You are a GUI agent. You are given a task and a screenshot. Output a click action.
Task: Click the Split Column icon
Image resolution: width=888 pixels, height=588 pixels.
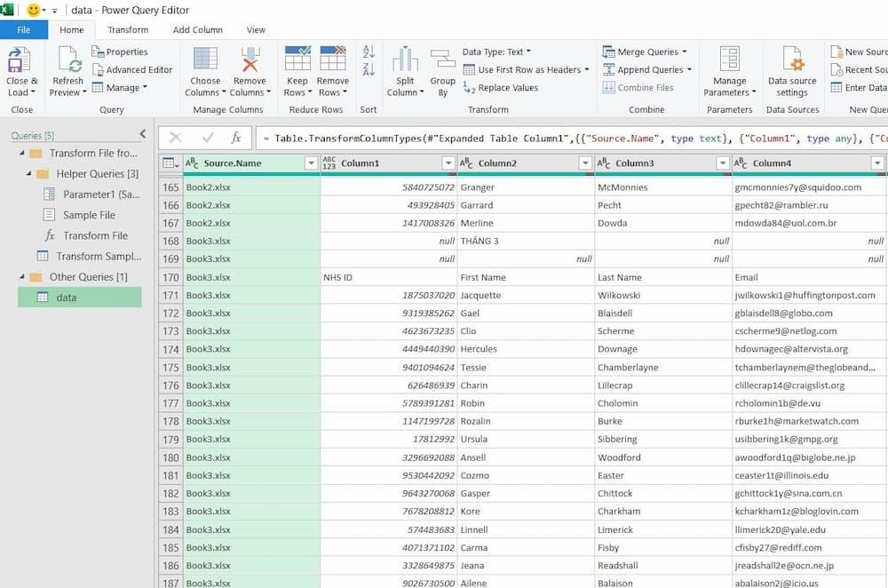tap(405, 60)
